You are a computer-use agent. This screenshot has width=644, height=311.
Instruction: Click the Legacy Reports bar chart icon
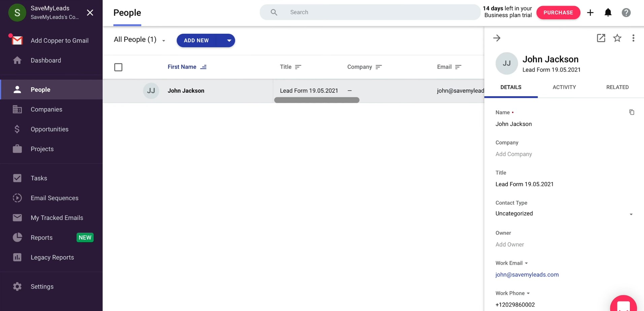coord(17,257)
